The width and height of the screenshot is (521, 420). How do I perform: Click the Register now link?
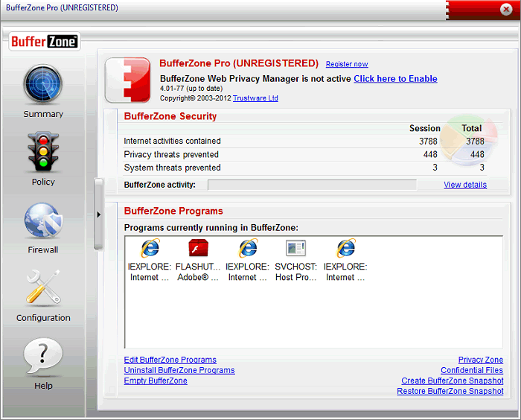point(347,64)
